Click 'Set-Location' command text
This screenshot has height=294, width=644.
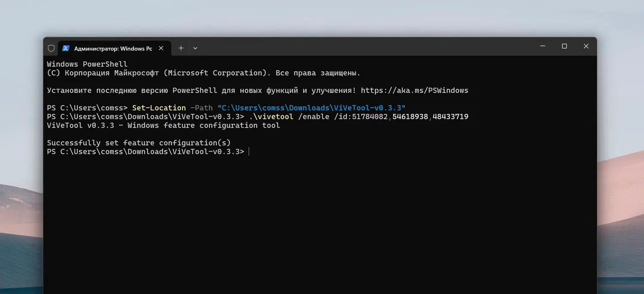pos(159,107)
